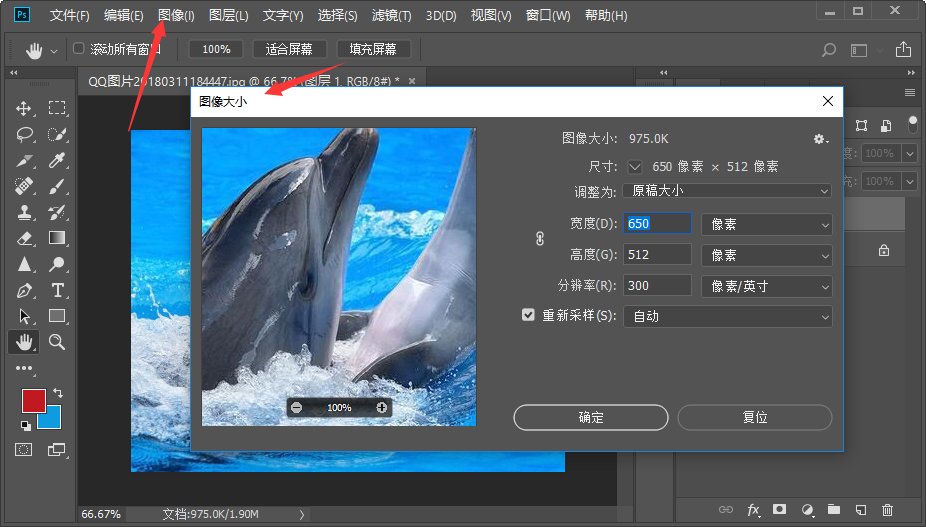Image resolution: width=926 pixels, height=527 pixels.
Task: Select the Gradient tool
Action: tap(57, 238)
